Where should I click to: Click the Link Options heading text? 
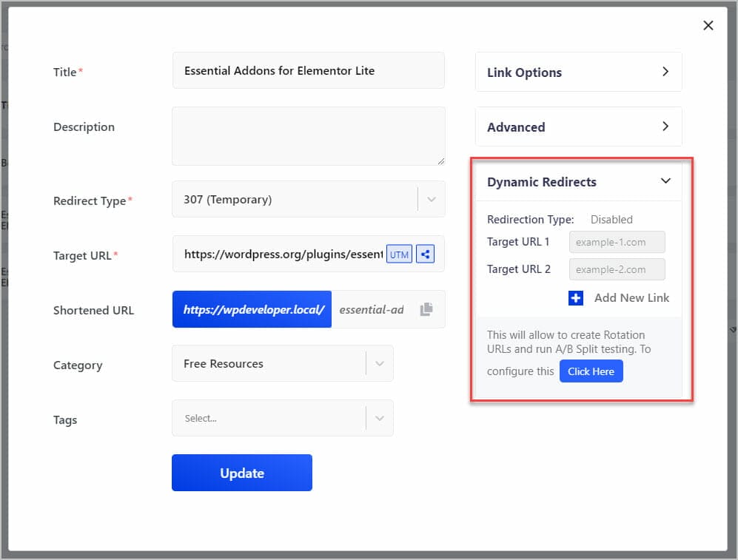pos(524,72)
